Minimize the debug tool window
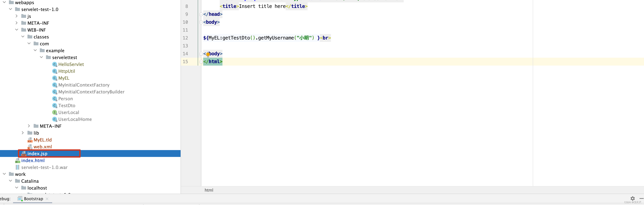 click(x=641, y=198)
